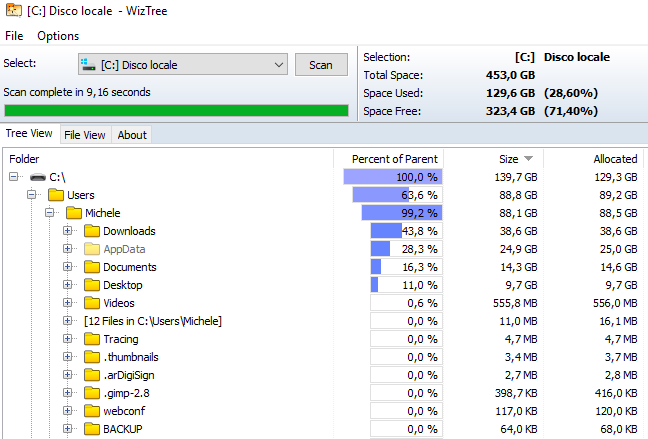Click the Users folder icon
648x439 pixels.
coord(56,195)
